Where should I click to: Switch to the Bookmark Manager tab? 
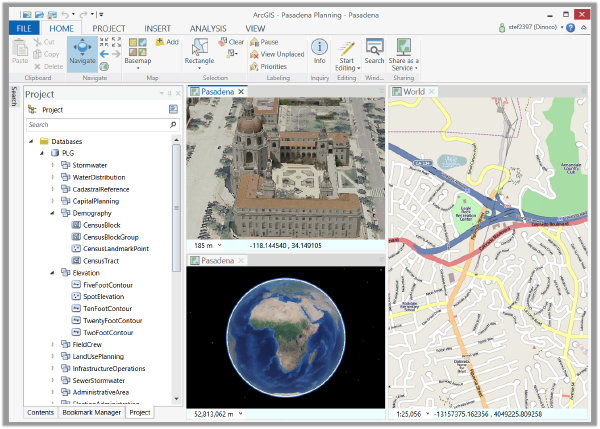pyautogui.click(x=91, y=412)
